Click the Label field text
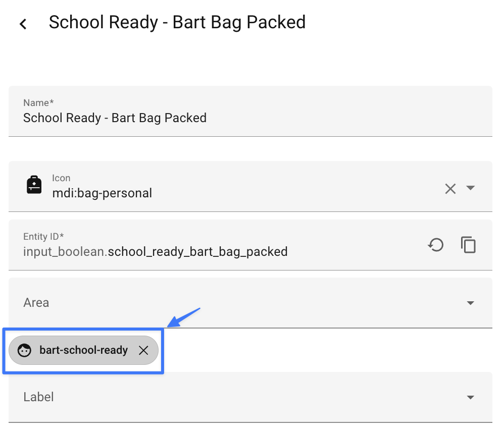 (x=38, y=397)
